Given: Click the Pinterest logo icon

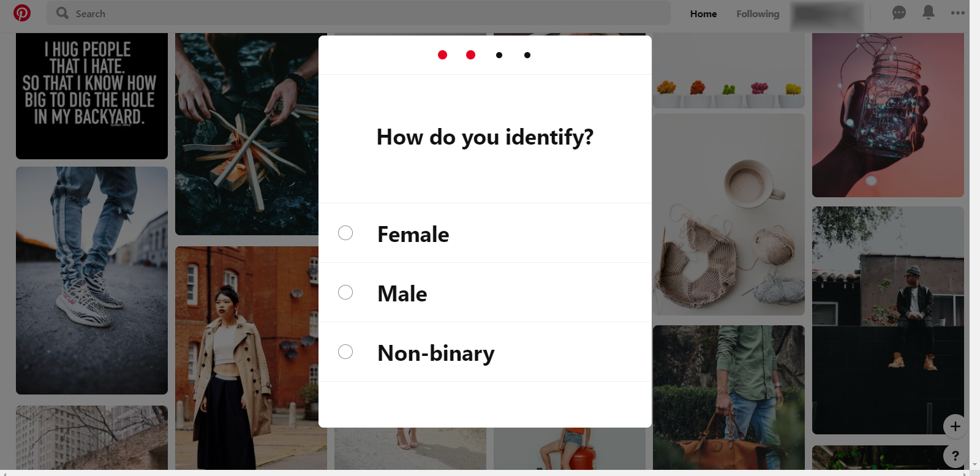Looking at the screenshot, I should coord(22,13).
